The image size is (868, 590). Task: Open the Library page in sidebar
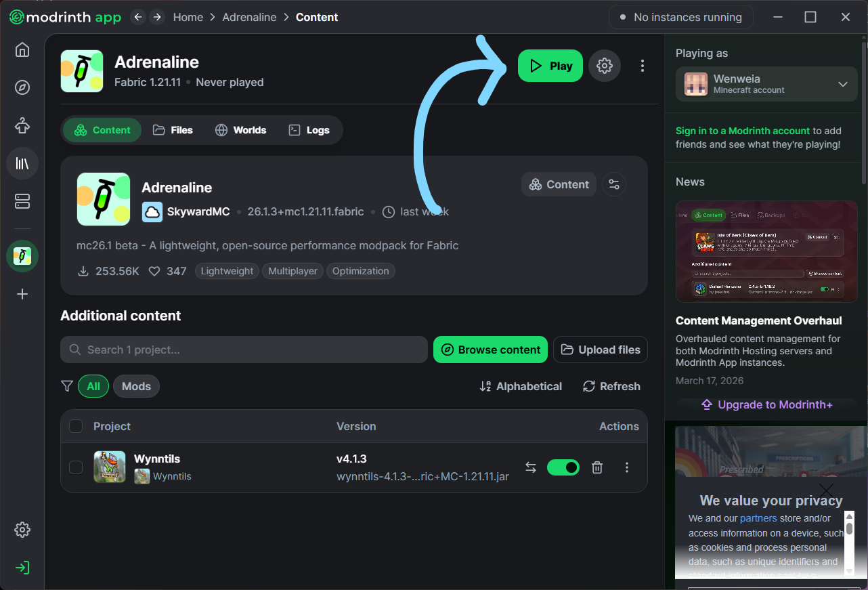tap(22, 163)
